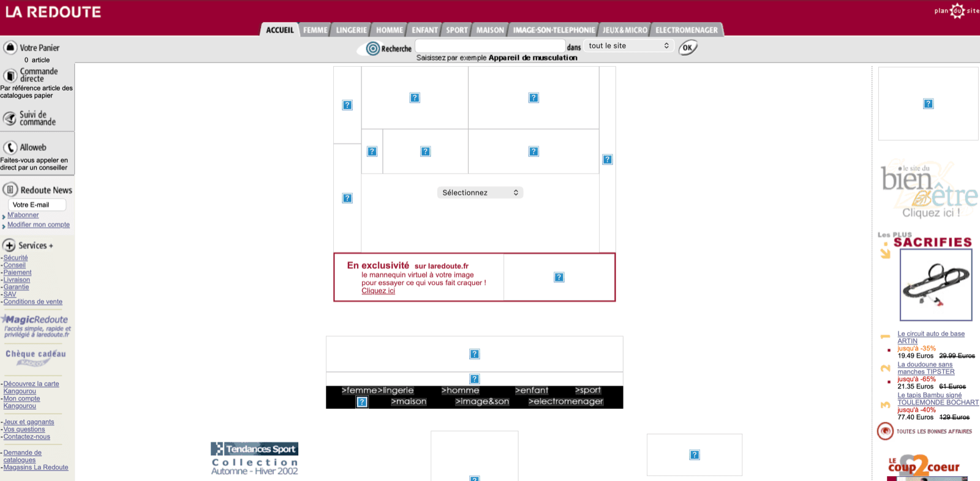Image resolution: width=980 pixels, height=481 pixels.
Task: Open the SPORT tab
Action: [x=457, y=29]
